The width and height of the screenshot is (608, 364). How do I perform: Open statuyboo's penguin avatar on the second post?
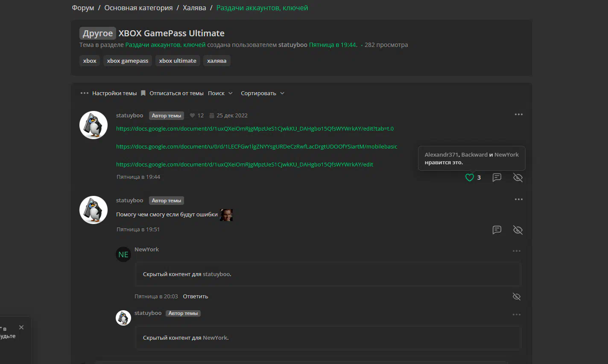(x=94, y=210)
